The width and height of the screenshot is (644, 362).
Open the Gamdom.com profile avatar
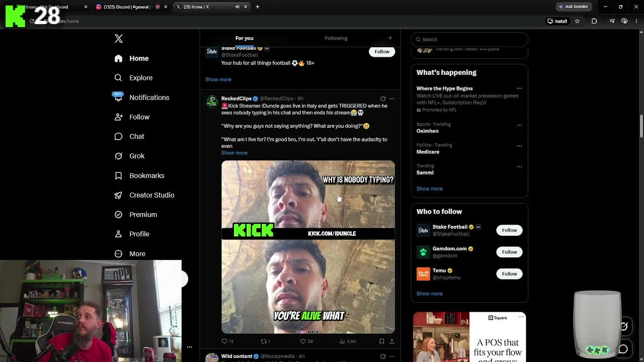point(423,252)
